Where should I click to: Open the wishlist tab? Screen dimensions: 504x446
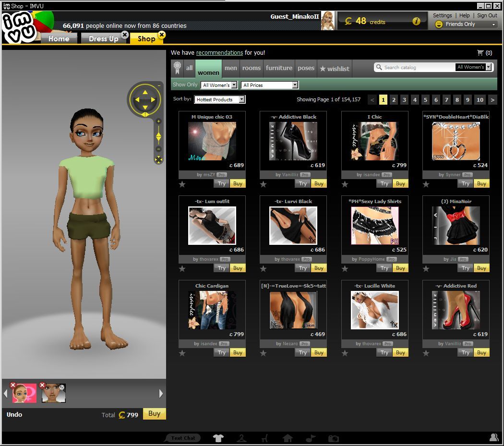click(334, 69)
